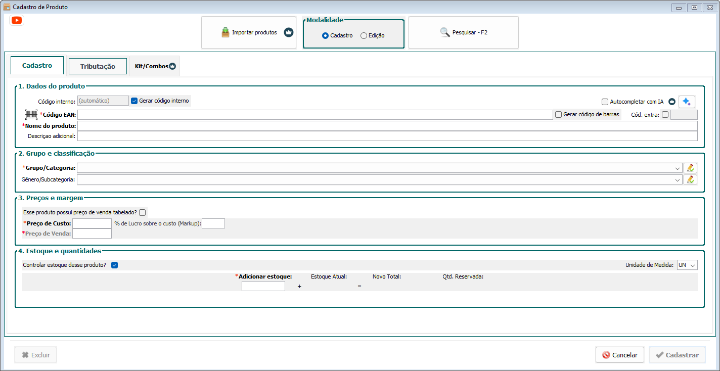720x371 pixels.
Task: Click the magnifier icon in Pesquisar button
Action: coord(444,33)
